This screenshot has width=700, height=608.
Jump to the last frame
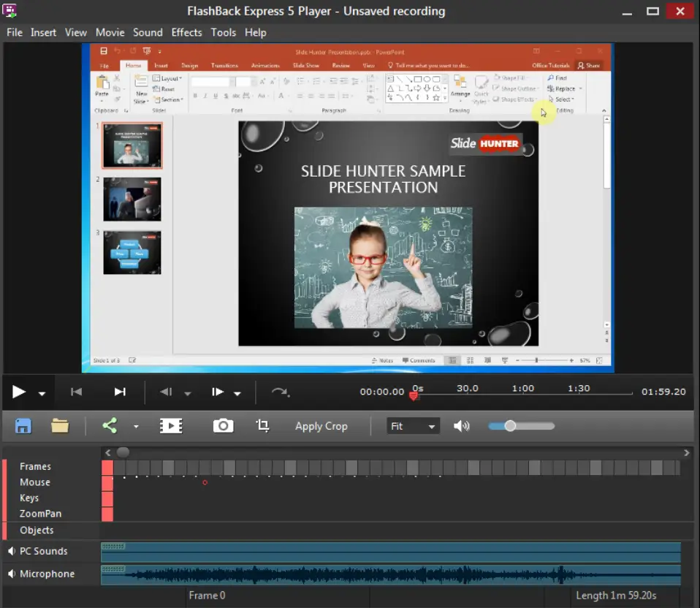[121, 392]
